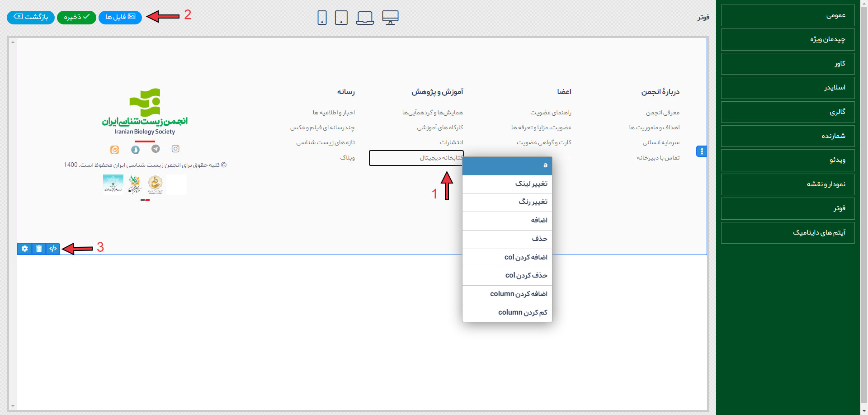The height and width of the screenshot is (415, 868).
Task: Open the Telegram icon in footer
Action: pyautogui.click(x=156, y=149)
